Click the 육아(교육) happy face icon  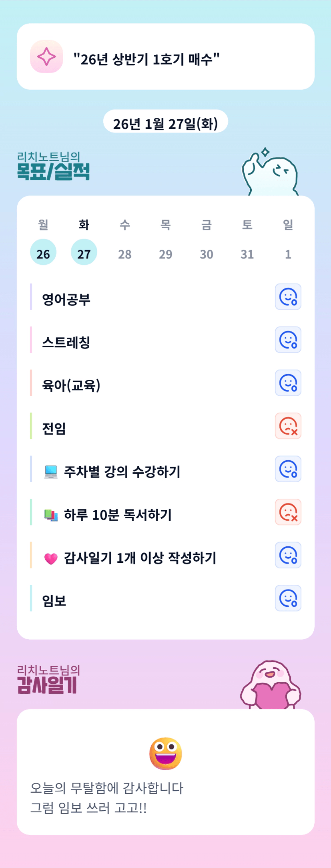[x=288, y=383]
